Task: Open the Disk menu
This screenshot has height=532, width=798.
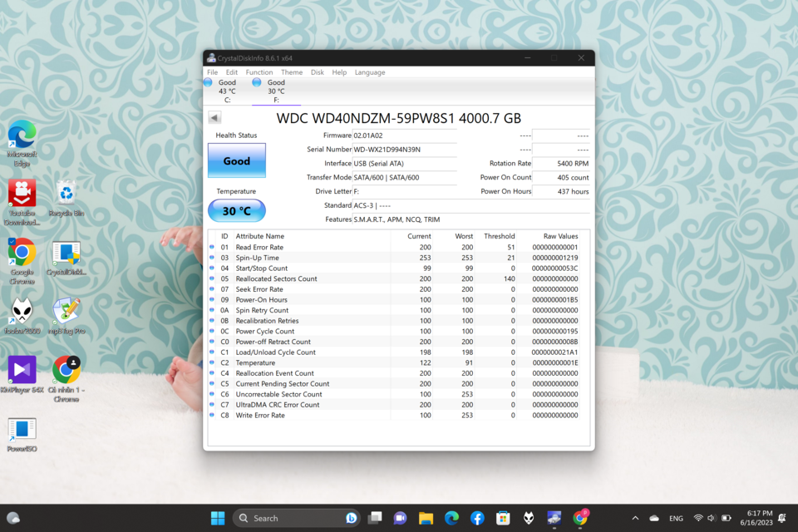Action: [x=317, y=72]
